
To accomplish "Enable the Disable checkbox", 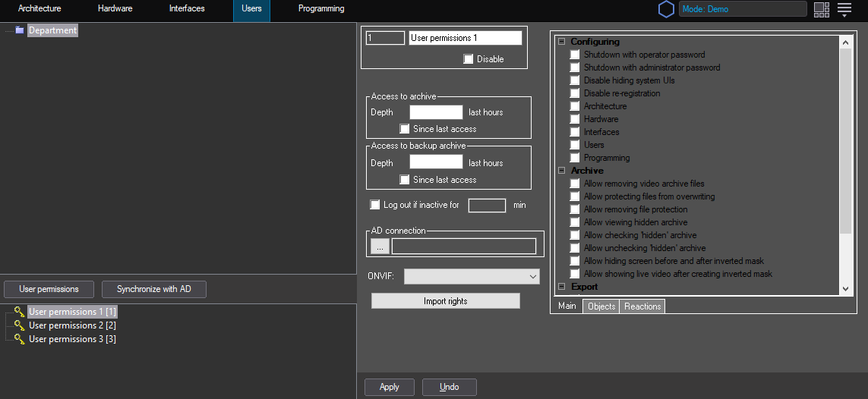I will click(x=469, y=59).
